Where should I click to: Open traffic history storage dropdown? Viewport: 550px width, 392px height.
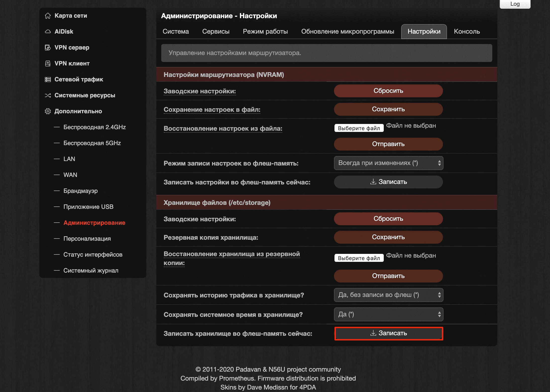[388, 295]
